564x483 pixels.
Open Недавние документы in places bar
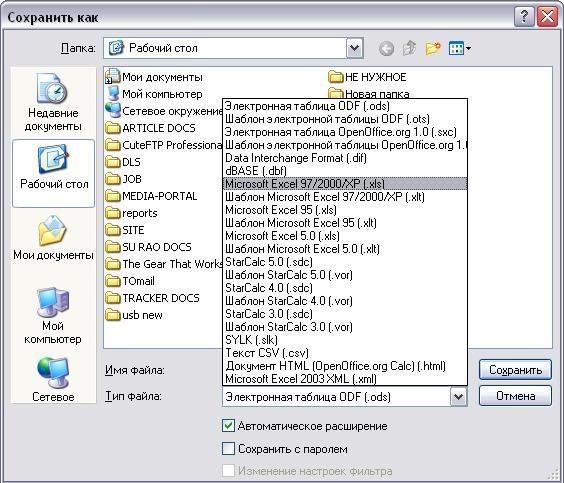point(53,102)
